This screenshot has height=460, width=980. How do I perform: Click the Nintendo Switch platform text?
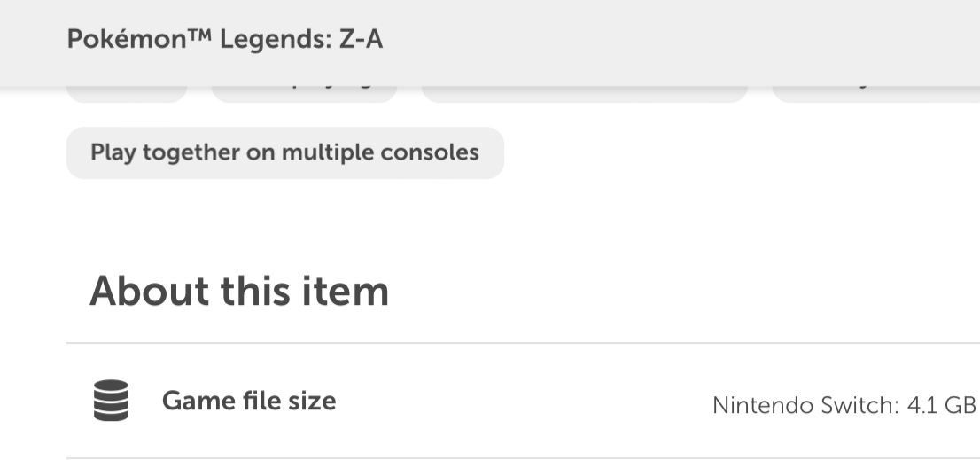[x=805, y=405]
